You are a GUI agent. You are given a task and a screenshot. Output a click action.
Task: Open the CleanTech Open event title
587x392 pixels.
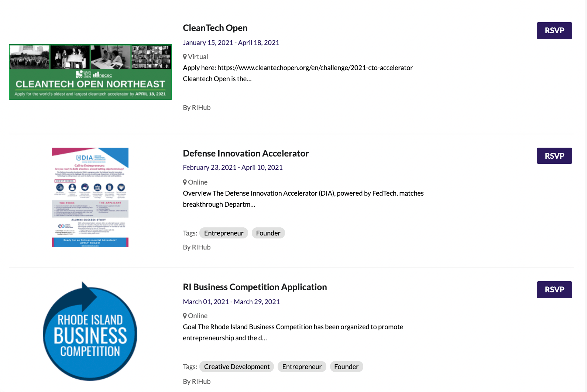pyautogui.click(x=215, y=28)
